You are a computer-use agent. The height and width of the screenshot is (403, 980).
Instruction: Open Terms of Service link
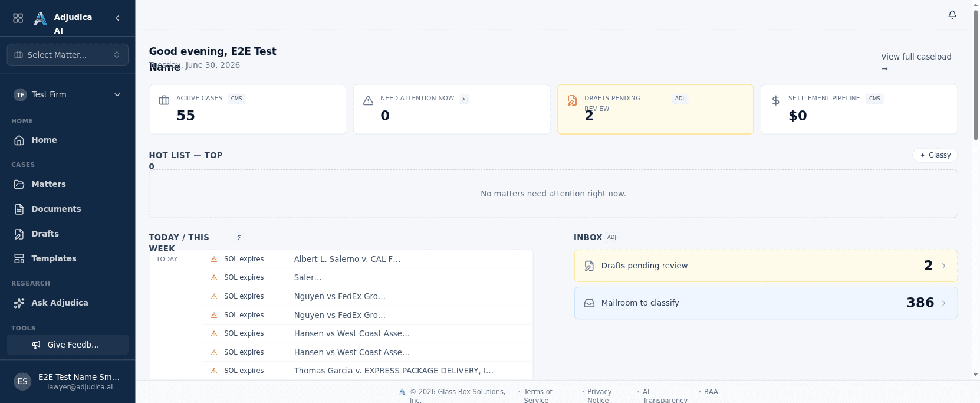[x=538, y=396]
